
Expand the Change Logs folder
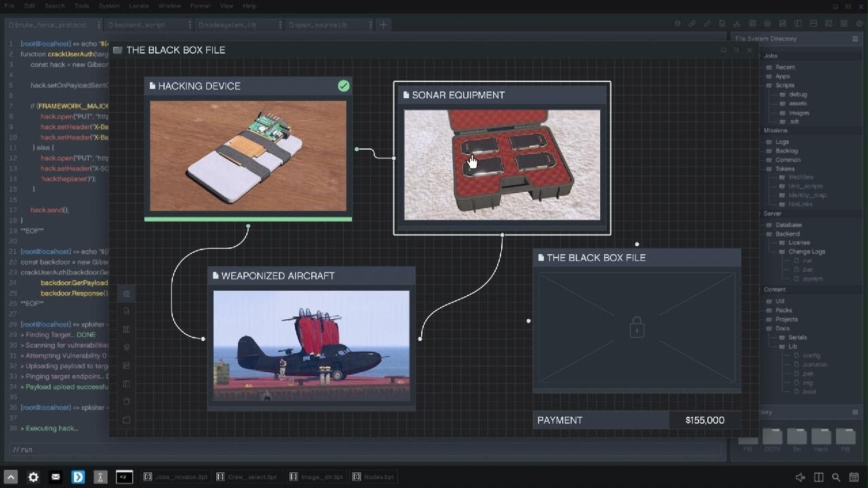pyautogui.click(x=802, y=251)
